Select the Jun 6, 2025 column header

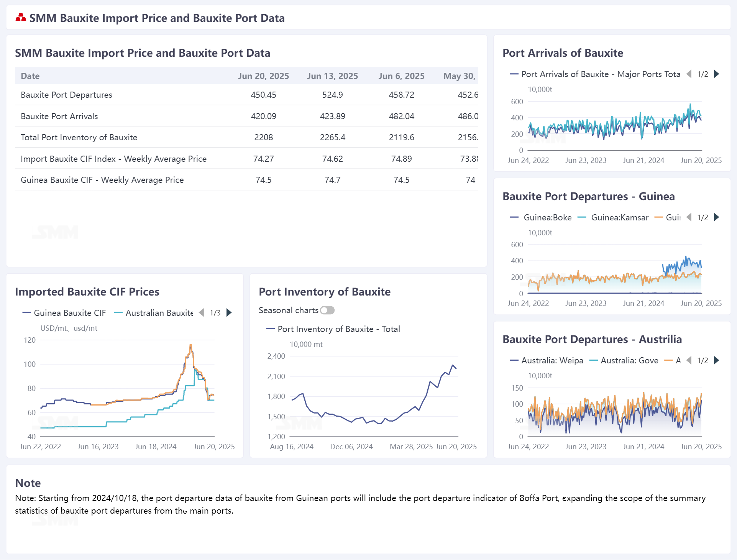401,76
